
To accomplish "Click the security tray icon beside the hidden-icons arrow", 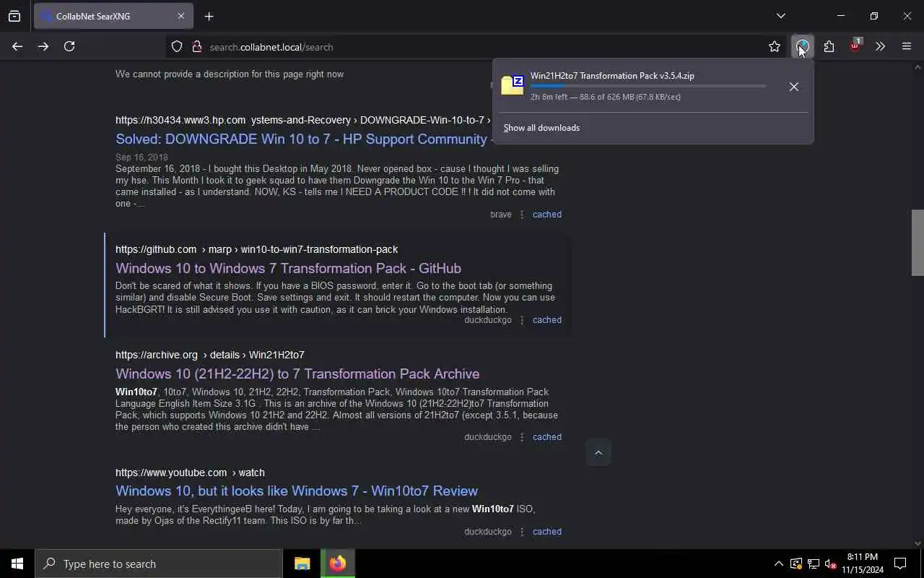I will [796, 564].
